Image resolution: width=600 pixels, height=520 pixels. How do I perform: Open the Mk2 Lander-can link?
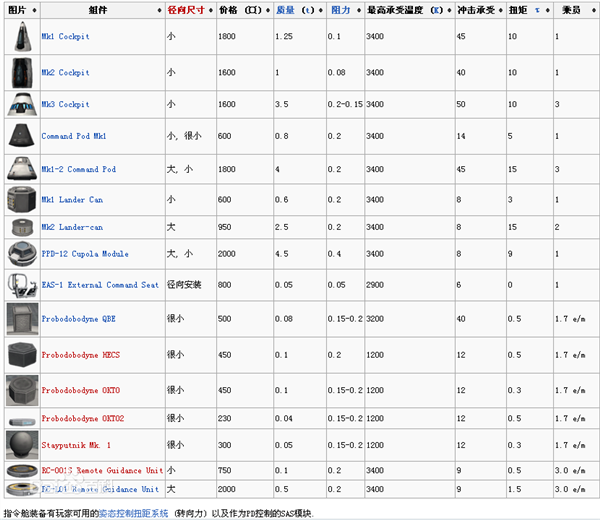(72, 227)
